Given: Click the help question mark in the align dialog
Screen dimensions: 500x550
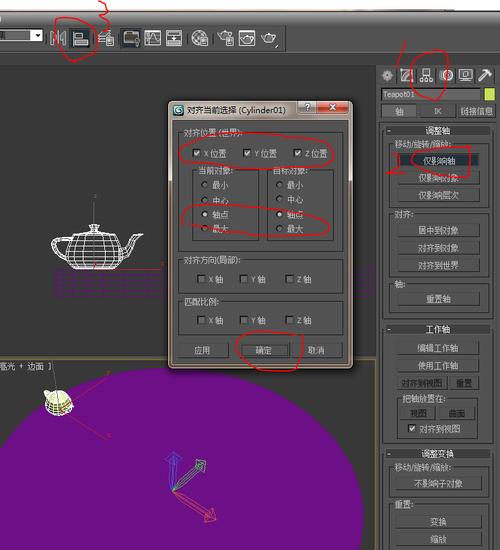Looking at the screenshot, I should click(x=307, y=107).
